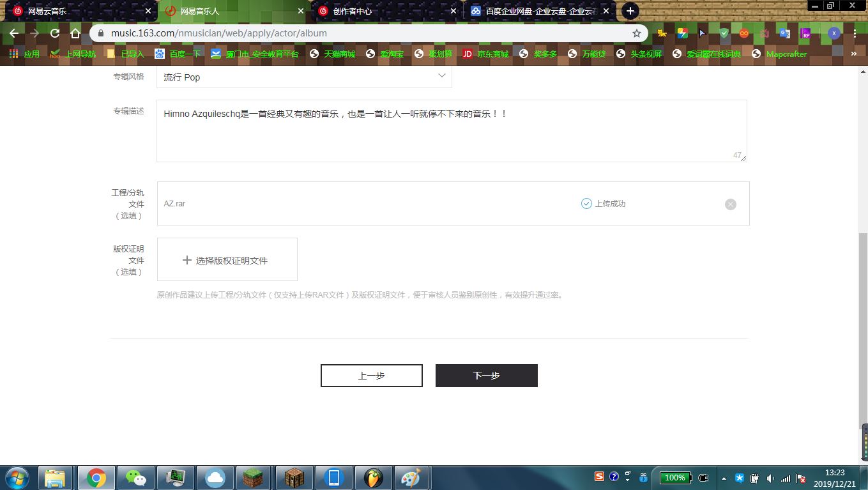
Task: Expand the bookmarks overflow chevron
Action: (855, 54)
